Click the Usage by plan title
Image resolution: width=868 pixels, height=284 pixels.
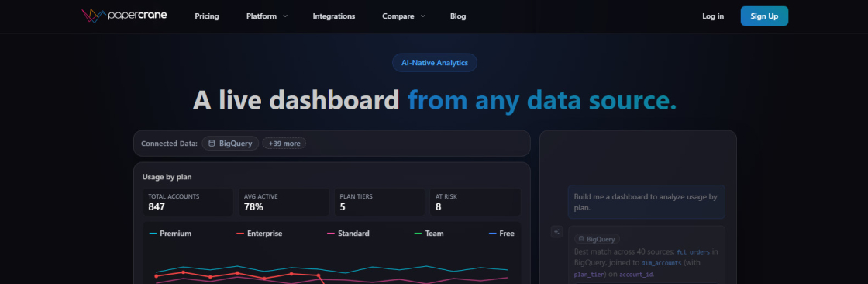click(167, 177)
